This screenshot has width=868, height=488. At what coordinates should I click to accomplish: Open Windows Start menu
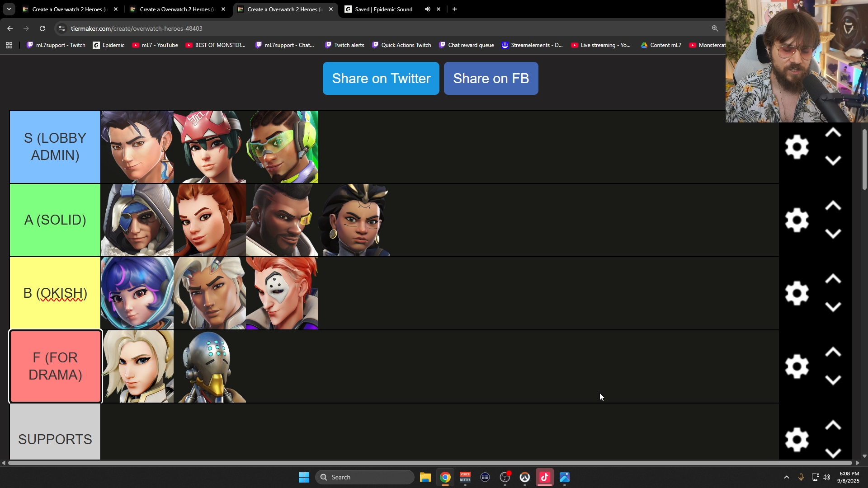(304, 477)
